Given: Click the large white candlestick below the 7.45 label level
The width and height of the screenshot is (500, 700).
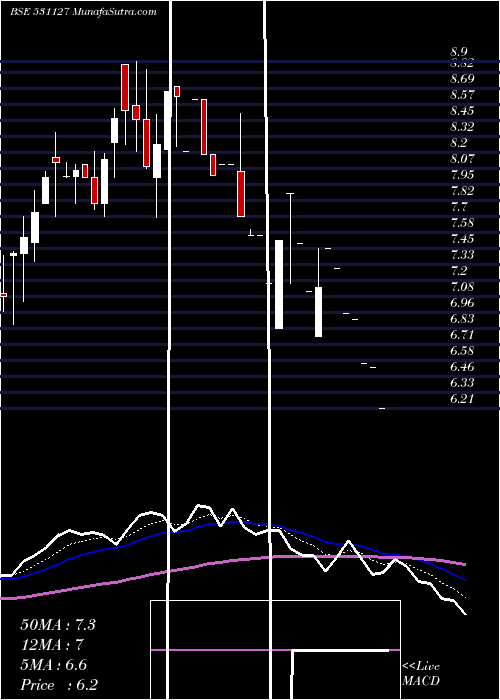Looking at the screenshot, I should click(x=279, y=284).
